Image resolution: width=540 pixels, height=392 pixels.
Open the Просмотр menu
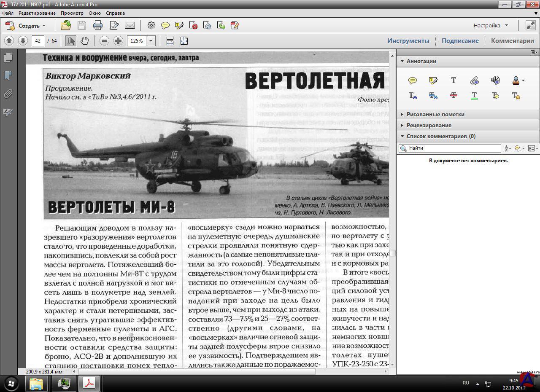72,13
